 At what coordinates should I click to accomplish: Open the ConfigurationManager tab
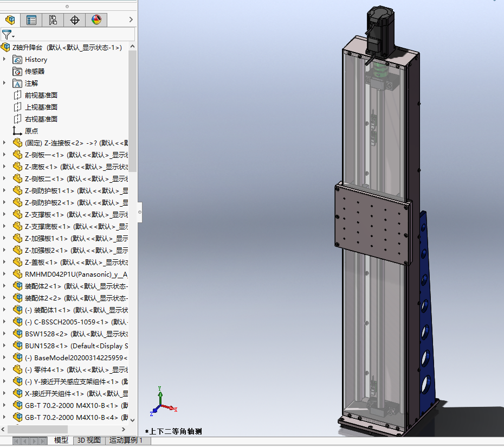tap(53, 20)
